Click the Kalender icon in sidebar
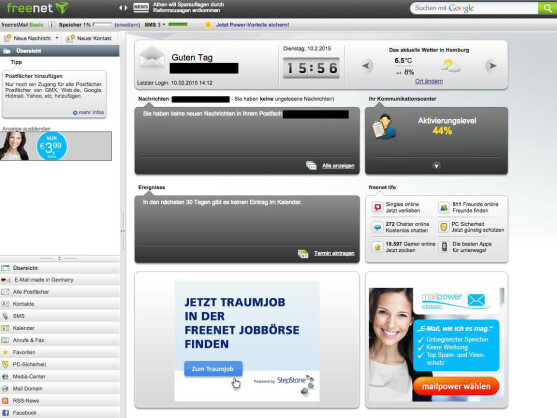 pyautogui.click(x=5, y=328)
